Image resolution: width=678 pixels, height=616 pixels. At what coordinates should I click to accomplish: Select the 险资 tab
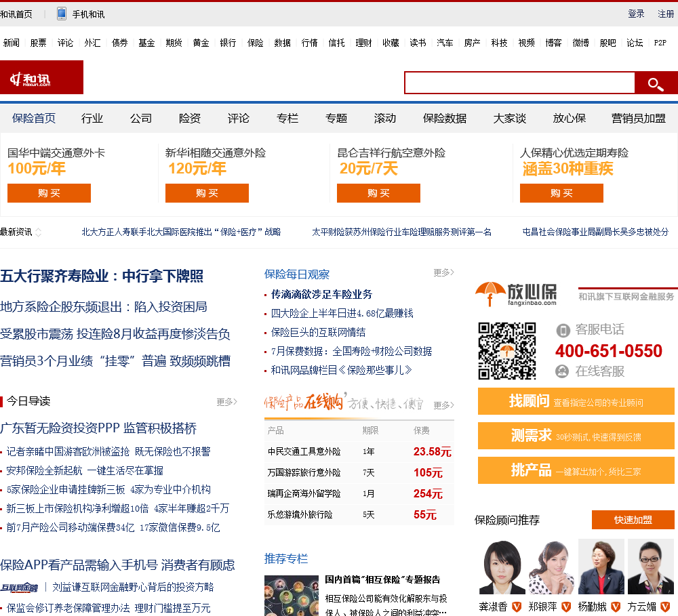pyautogui.click(x=190, y=118)
